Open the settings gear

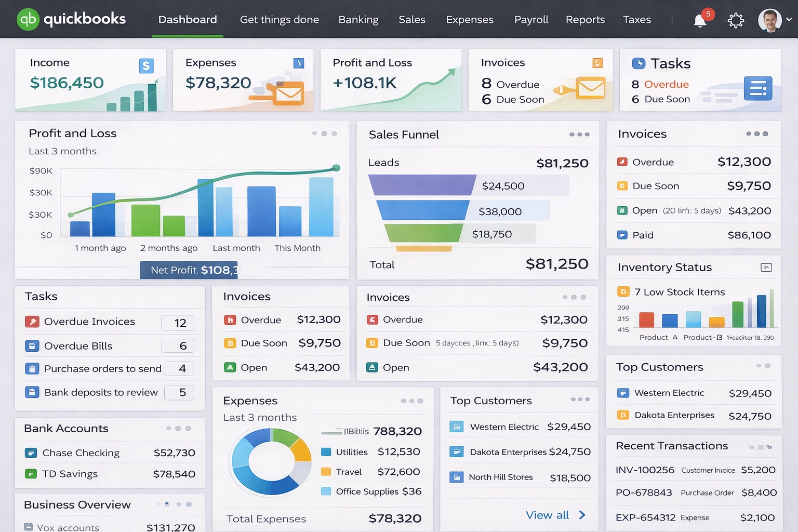point(736,20)
